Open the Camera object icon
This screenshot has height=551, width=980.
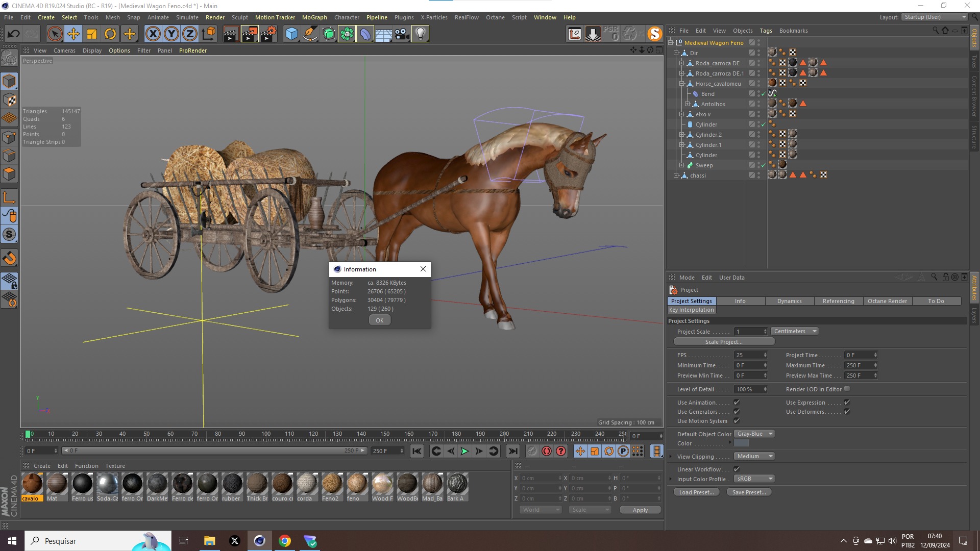pos(402,34)
